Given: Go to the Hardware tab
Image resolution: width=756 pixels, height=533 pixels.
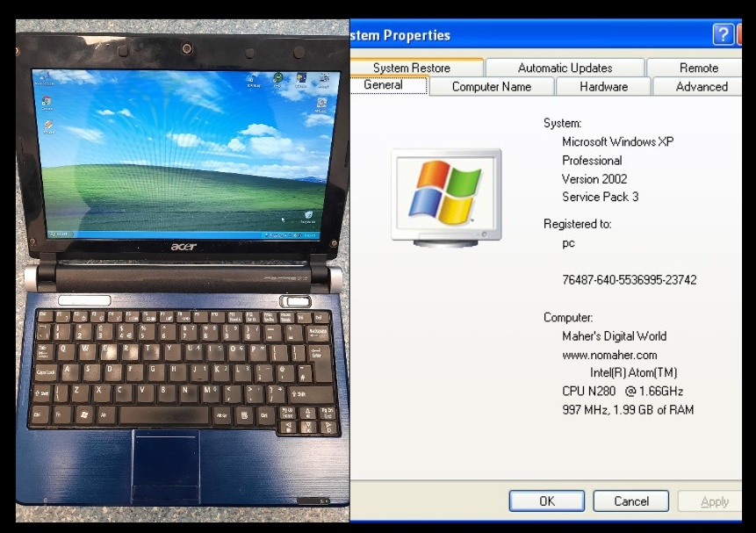Looking at the screenshot, I should pyautogui.click(x=603, y=86).
